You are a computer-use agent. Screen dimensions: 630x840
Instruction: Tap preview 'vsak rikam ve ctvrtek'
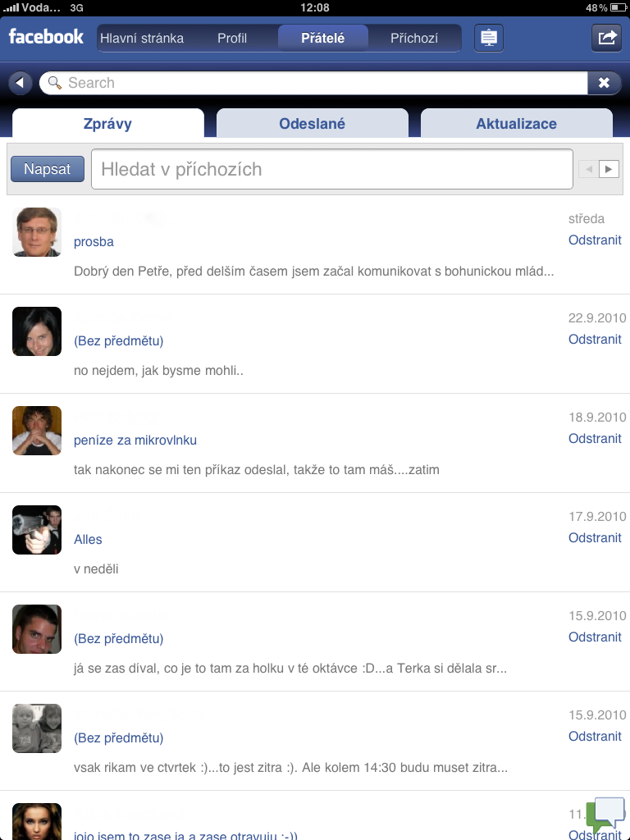click(291, 767)
